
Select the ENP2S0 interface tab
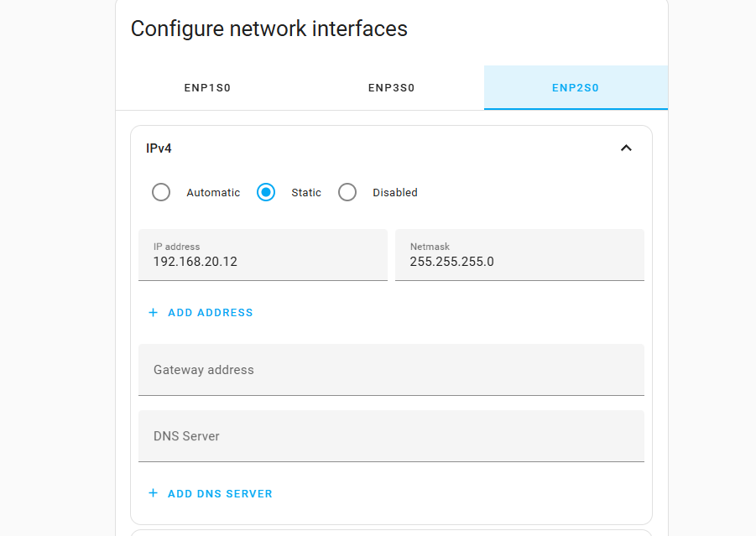tap(576, 88)
